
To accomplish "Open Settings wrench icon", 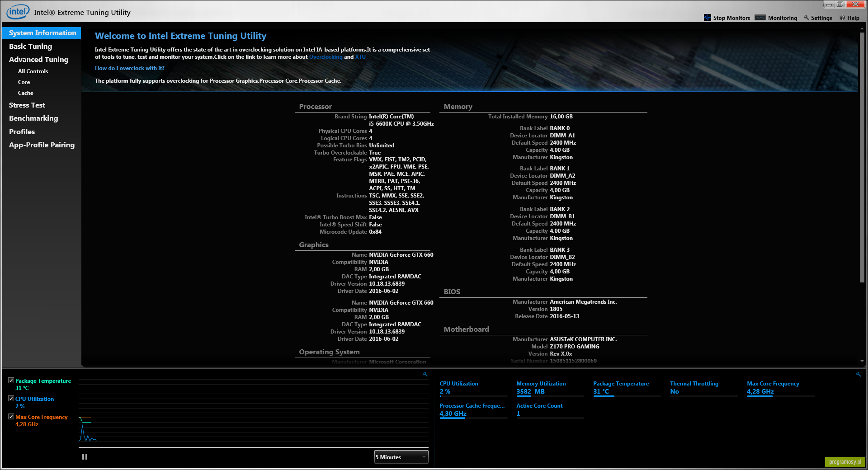I will (807, 18).
